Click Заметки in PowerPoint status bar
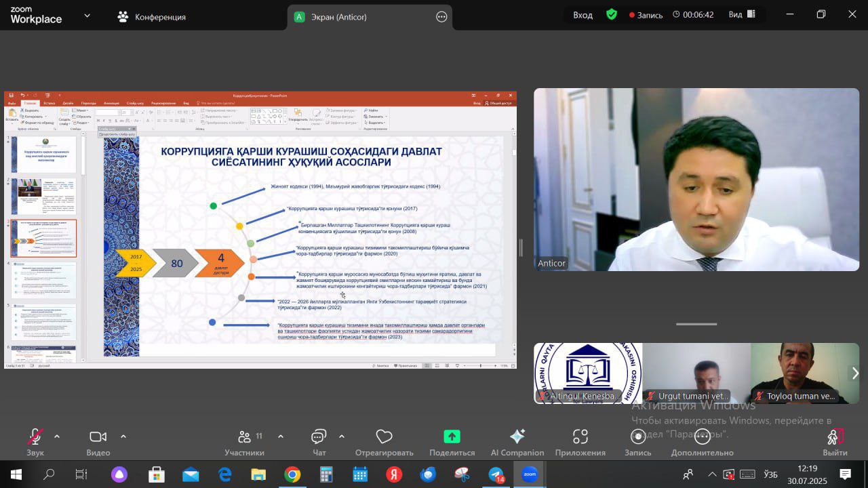868x488 pixels. (x=380, y=365)
